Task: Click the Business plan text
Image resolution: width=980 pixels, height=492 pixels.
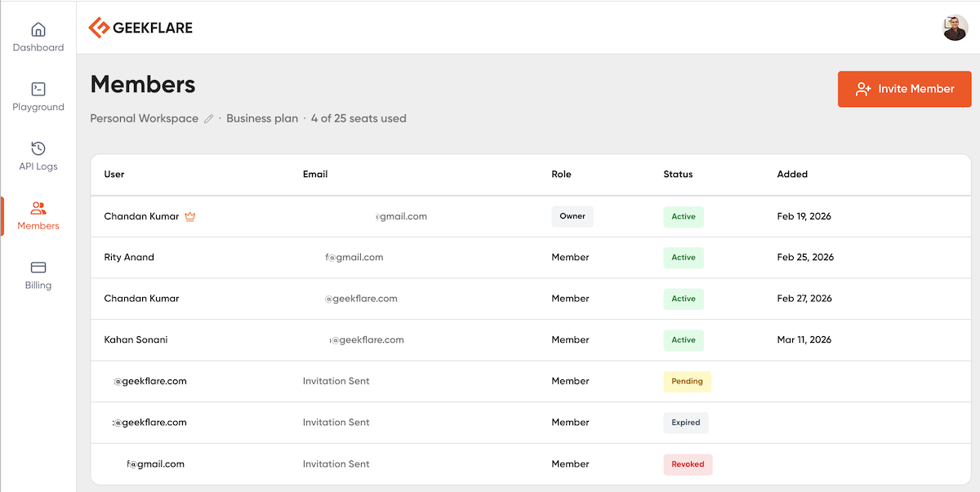Action: 262,118
